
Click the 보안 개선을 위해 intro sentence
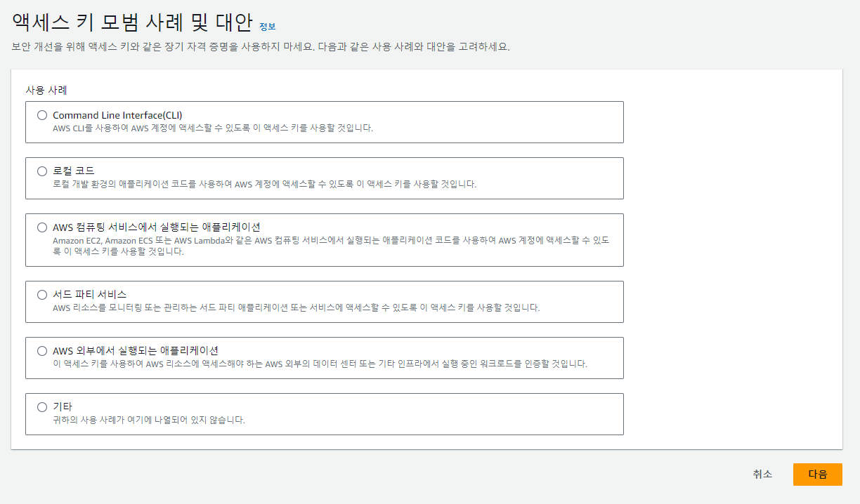pyautogui.click(x=261, y=47)
